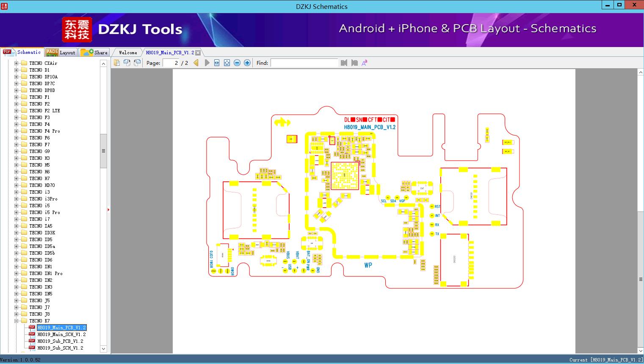Click the find next icon
The width and height of the screenshot is (644, 364).
354,63
